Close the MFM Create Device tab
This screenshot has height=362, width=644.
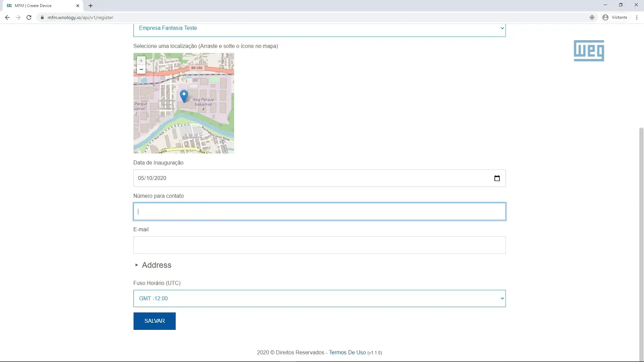pos(77,6)
